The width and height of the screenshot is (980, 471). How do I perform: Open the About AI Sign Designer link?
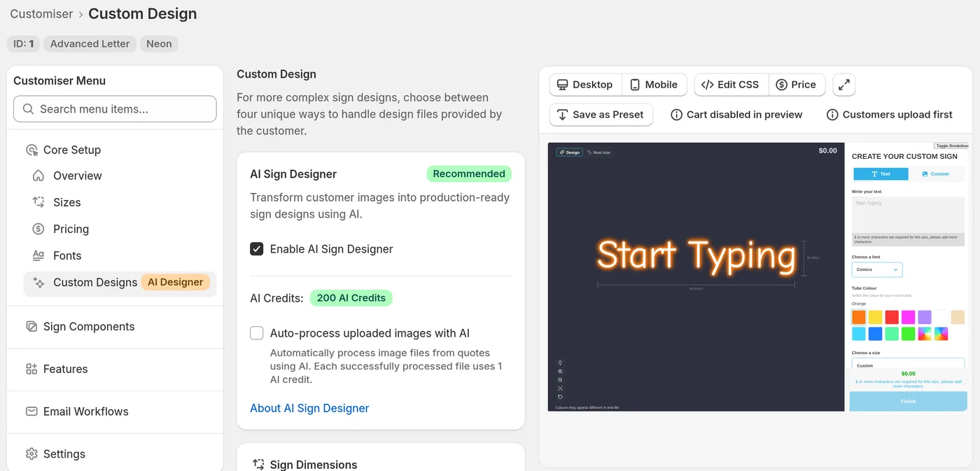(x=309, y=408)
